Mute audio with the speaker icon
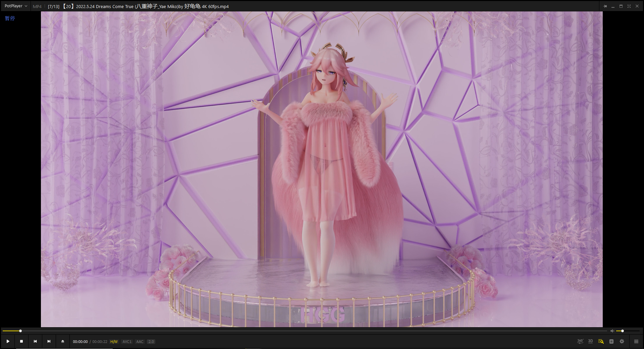This screenshot has height=349, width=644. [x=612, y=331]
